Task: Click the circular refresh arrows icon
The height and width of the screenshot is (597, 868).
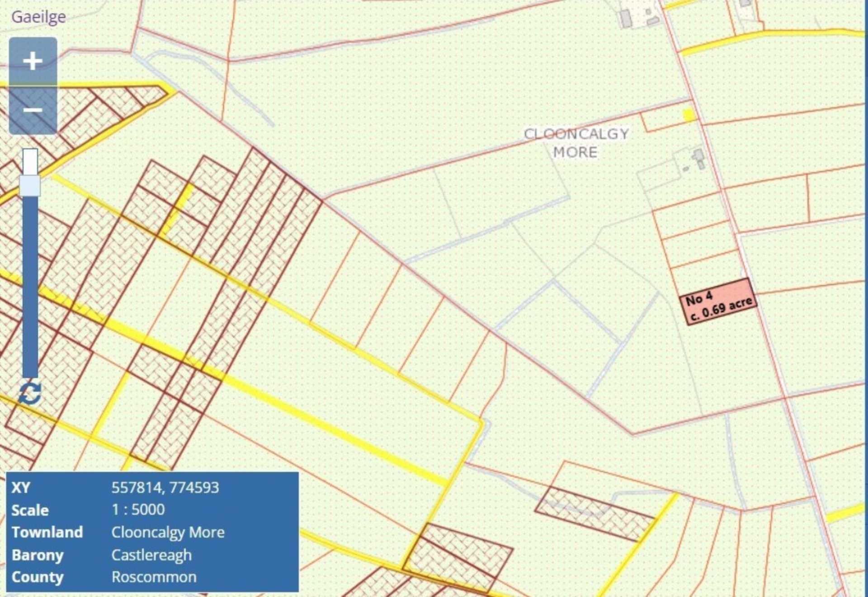Action: tap(30, 394)
